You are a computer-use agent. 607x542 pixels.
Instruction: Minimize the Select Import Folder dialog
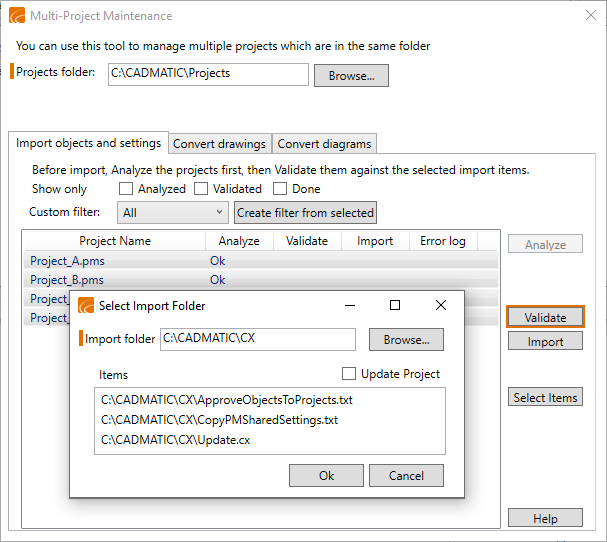click(348, 305)
